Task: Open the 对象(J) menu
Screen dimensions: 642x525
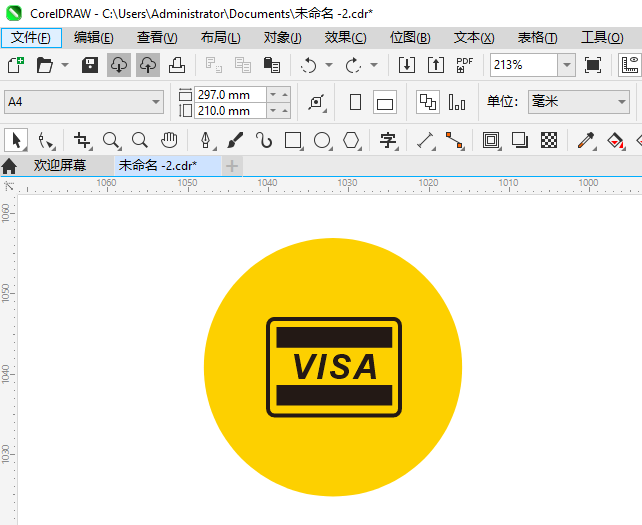Action: point(283,38)
